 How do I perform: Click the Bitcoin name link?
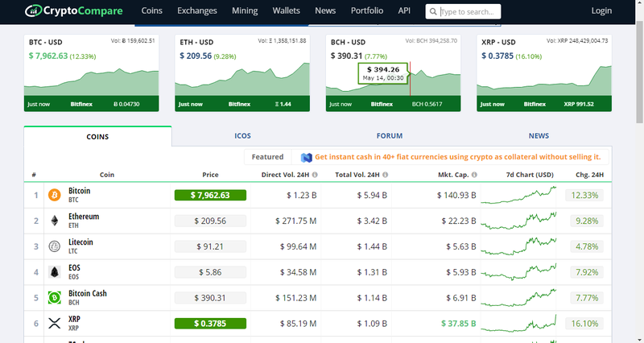(x=79, y=191)
